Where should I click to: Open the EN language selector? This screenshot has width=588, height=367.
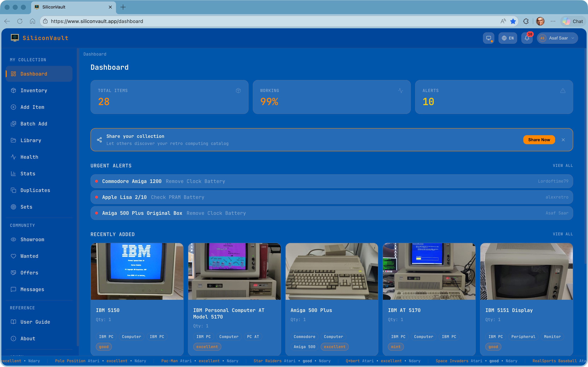tap(508, 38)
